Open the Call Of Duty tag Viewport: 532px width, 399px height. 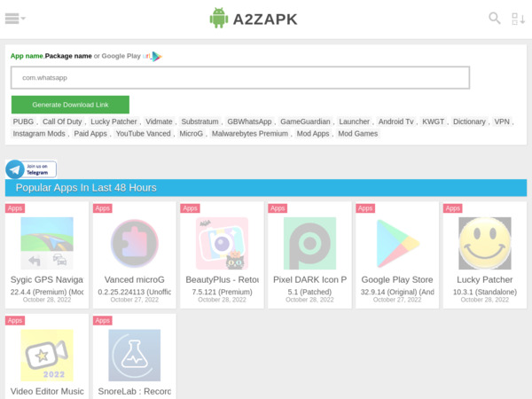click(x=62, y=121)
